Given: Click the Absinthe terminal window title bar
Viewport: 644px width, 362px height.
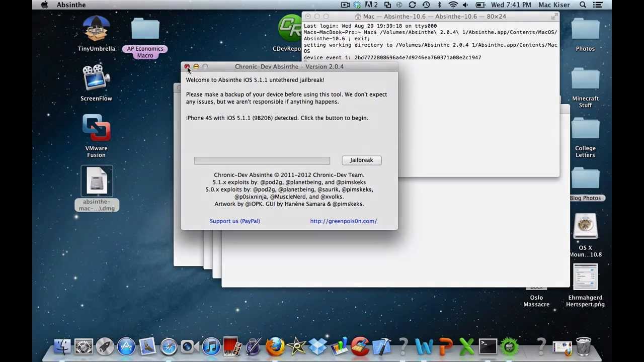Looking at the screenshot, I should click(431, 16).
